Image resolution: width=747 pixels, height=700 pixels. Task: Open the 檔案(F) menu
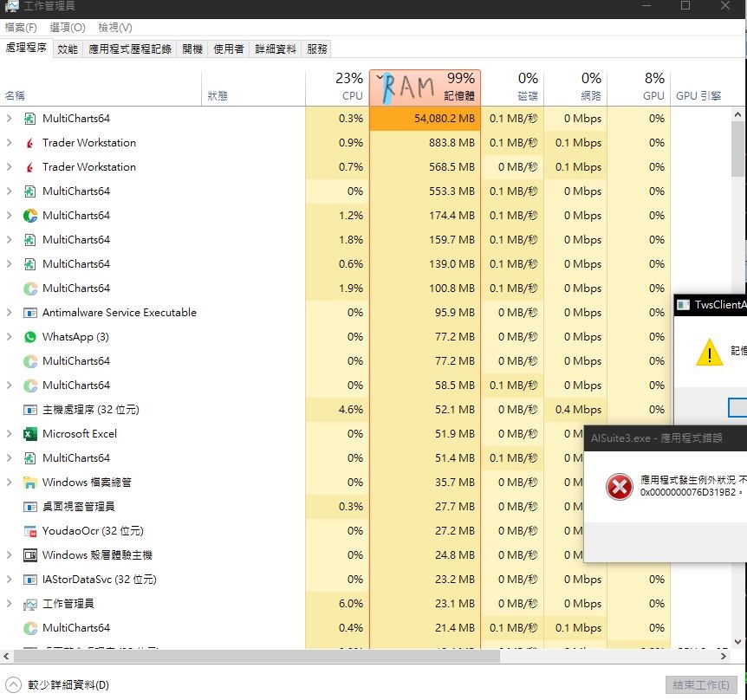point(21,28)
